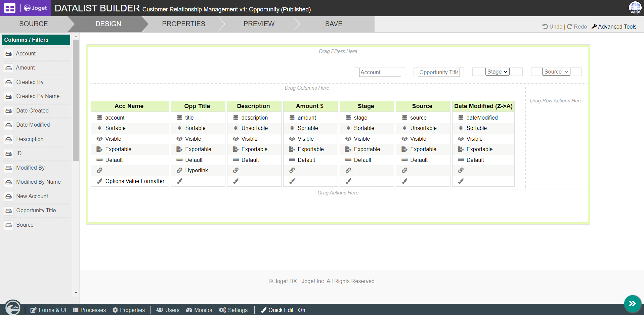Switch to the PREVIEW tab
This screenshot has height=315, width=644.
(259, 24)
